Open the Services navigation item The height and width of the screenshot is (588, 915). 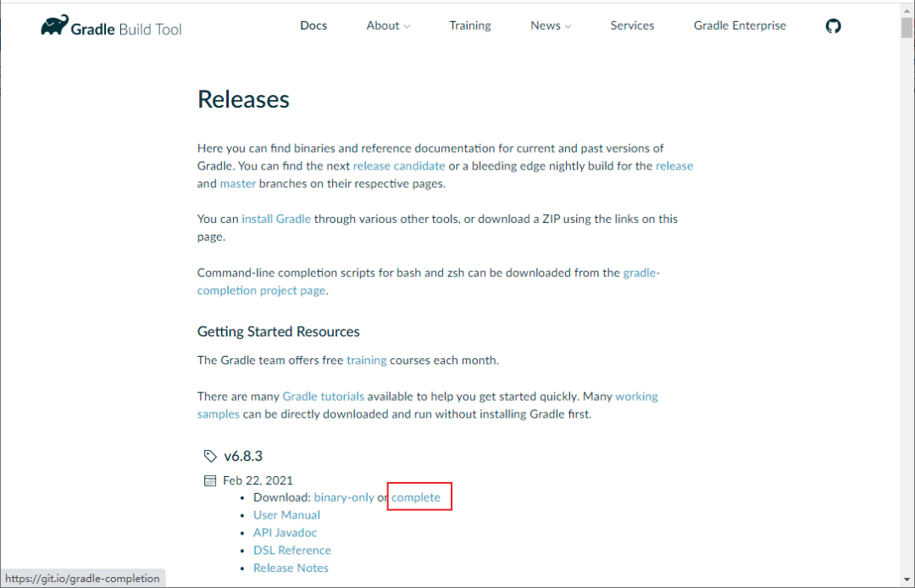pos(632,25)
